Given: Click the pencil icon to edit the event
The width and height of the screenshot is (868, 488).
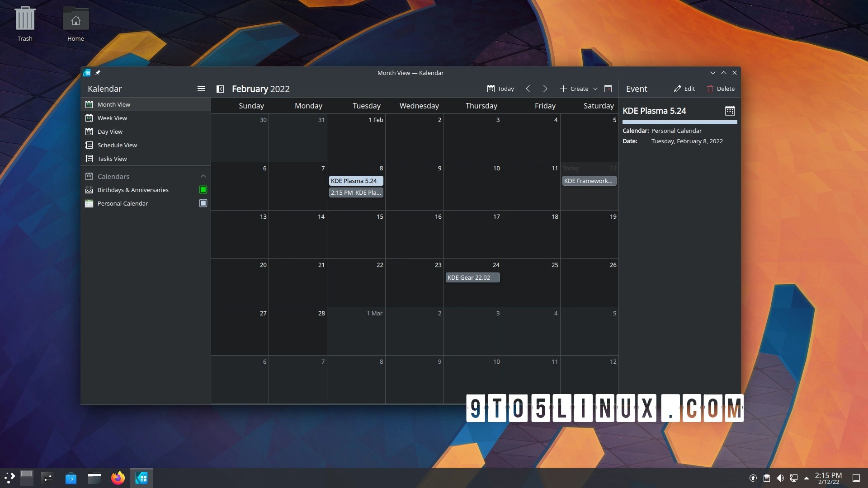Looking at the screenshot, I should pos(678,89).
